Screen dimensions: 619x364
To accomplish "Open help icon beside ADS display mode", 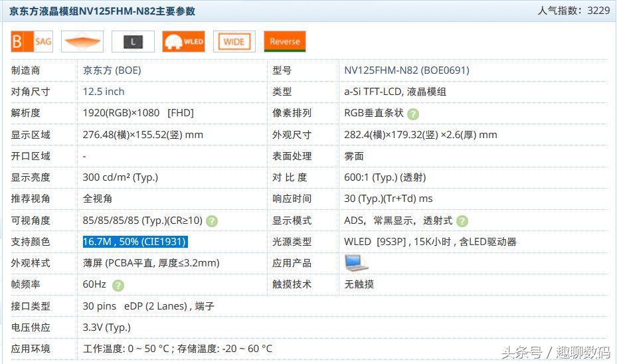I will [x=462, y=221].
